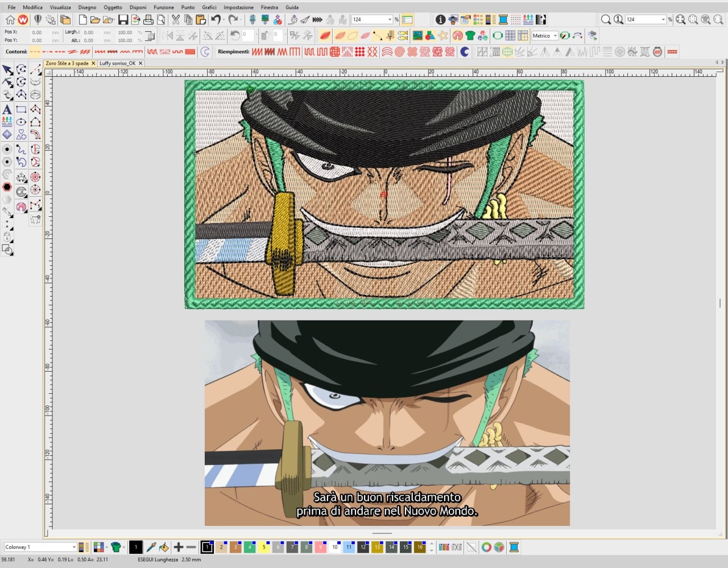Expand the green shirt background dropdown arrow
The width and height of the screenshot is (728, 568).
125,548
